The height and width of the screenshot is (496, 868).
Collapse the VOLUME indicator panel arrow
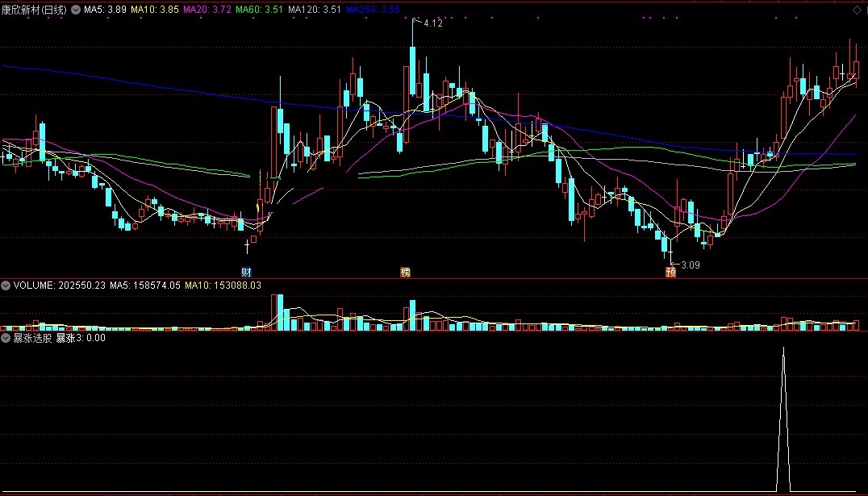pyautogui.click(x=6, y=286)
